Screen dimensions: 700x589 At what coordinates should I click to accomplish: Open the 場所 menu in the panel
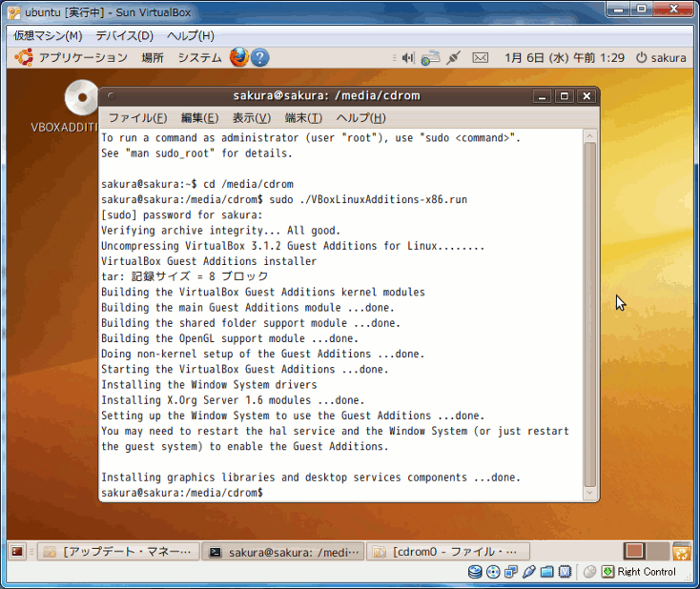tap(153, 57)
